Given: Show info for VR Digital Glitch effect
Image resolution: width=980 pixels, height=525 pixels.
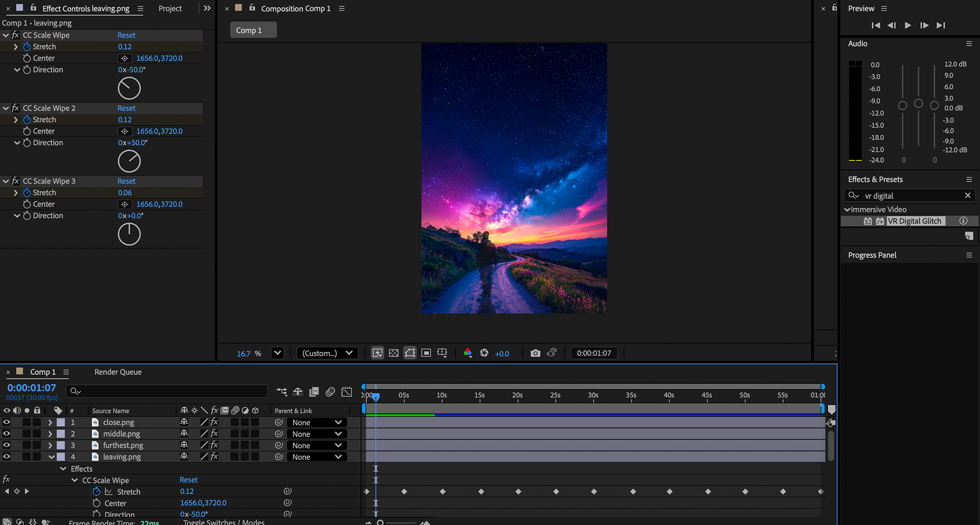Looking at the screenshot, I should point(963,221).
